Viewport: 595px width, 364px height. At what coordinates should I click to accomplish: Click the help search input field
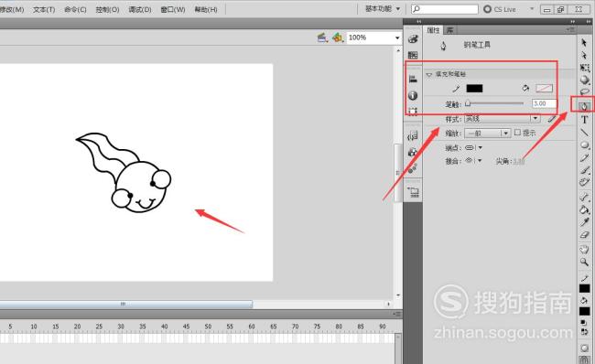(445, 9)
